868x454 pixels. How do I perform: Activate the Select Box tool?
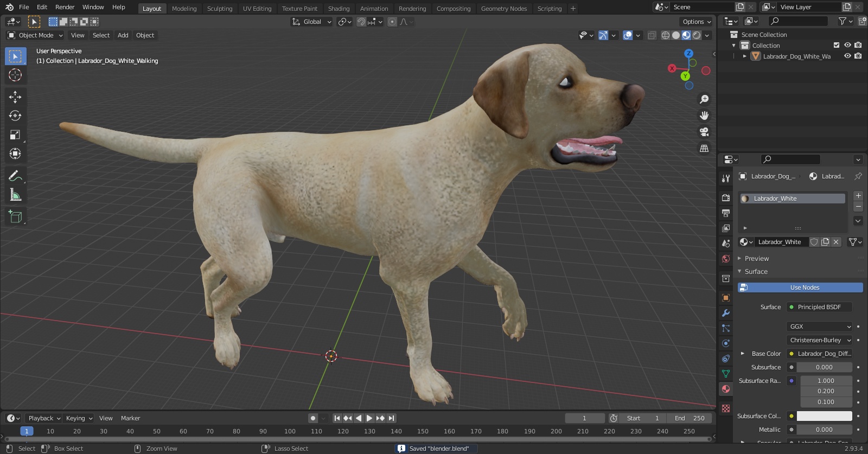coord(15,56)
